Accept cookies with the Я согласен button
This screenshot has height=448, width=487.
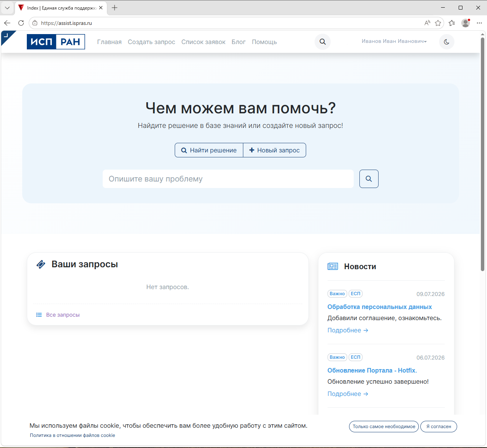(x=439, y=427)
